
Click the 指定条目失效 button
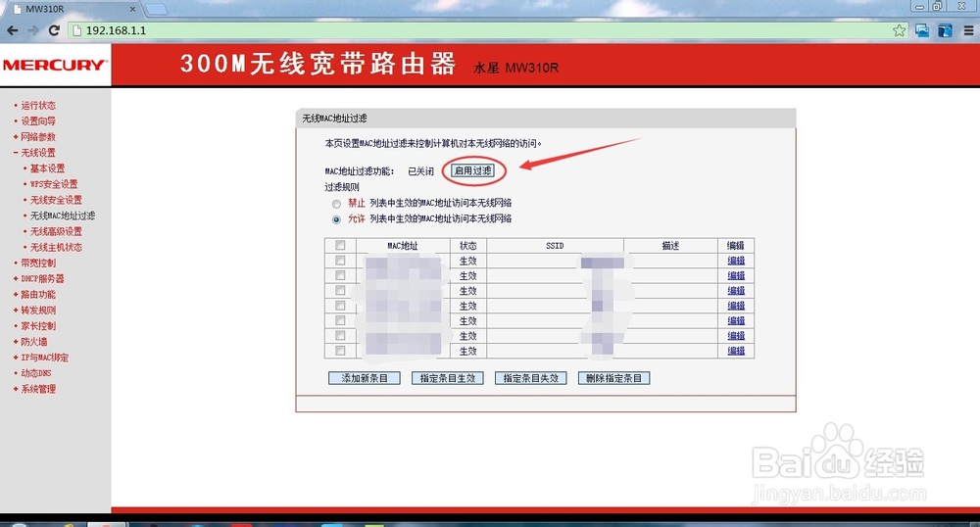530,378
